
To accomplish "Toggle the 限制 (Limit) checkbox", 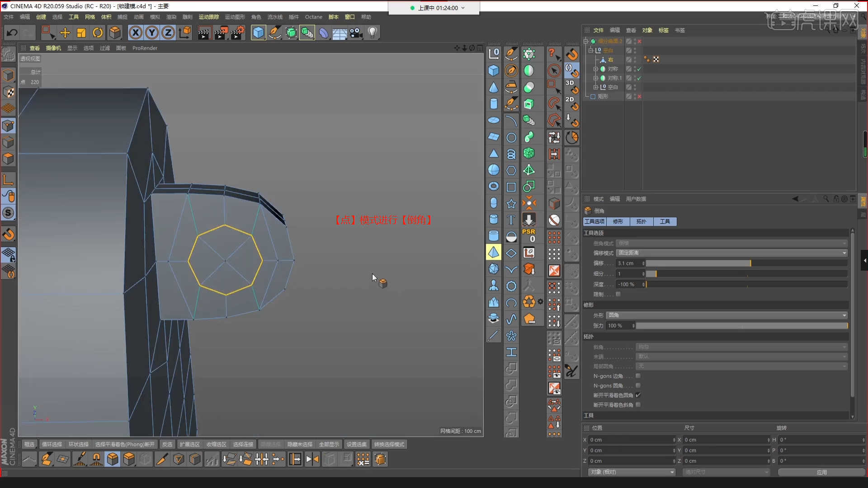I will tap(618, 294).
